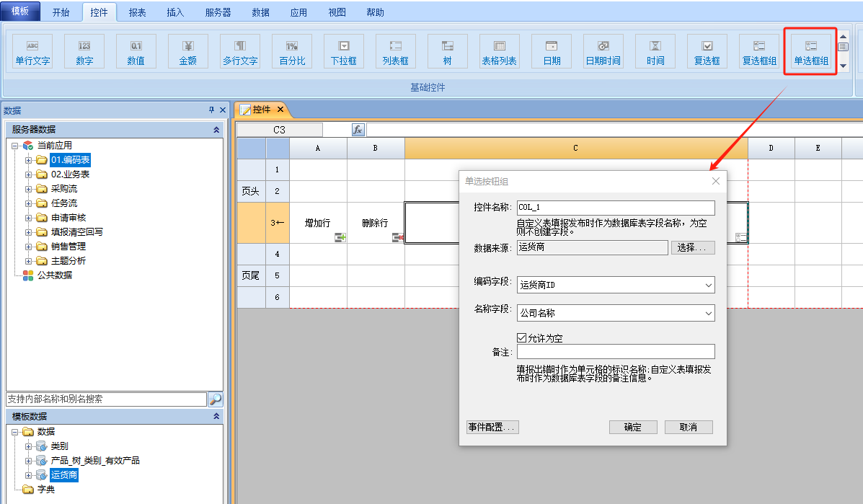Image resolution: width=863 pixels, height=504 pixels.
Task: Insert a 日期 date control
Action: coord(552,52)
